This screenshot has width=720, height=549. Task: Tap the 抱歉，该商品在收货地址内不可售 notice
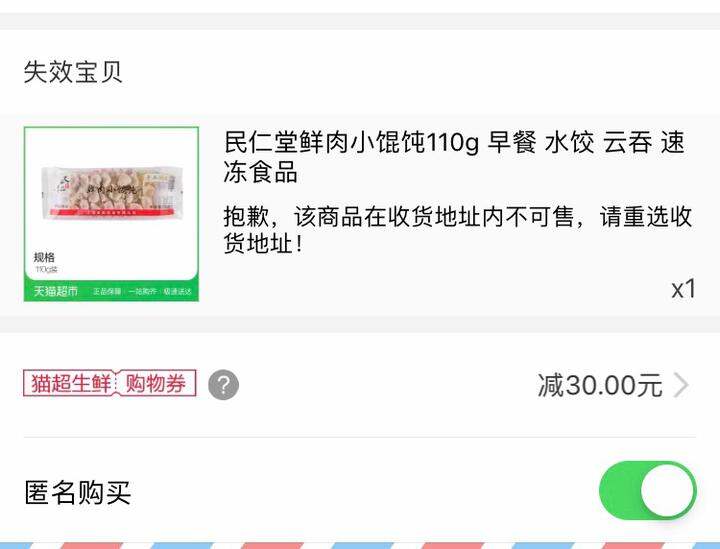399,216
